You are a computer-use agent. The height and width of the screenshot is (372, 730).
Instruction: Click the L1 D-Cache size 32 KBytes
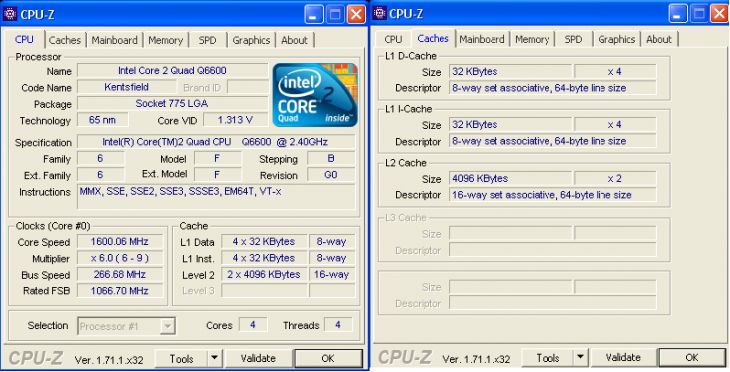[511, 71]
